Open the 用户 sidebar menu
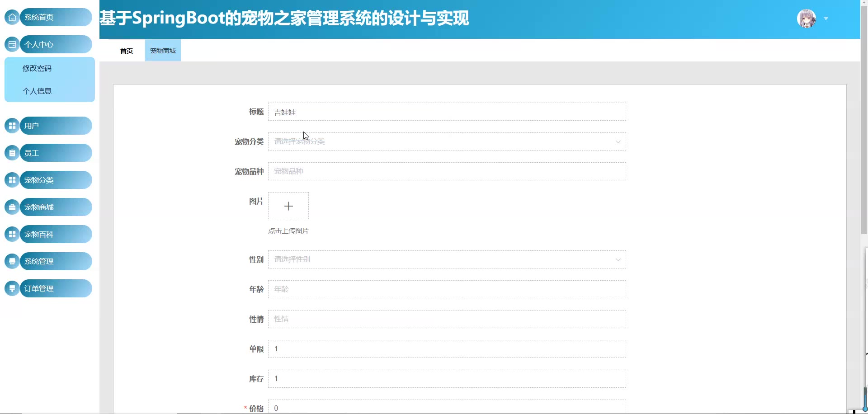This screenshot has width=868, height=414. pos(56,126)
